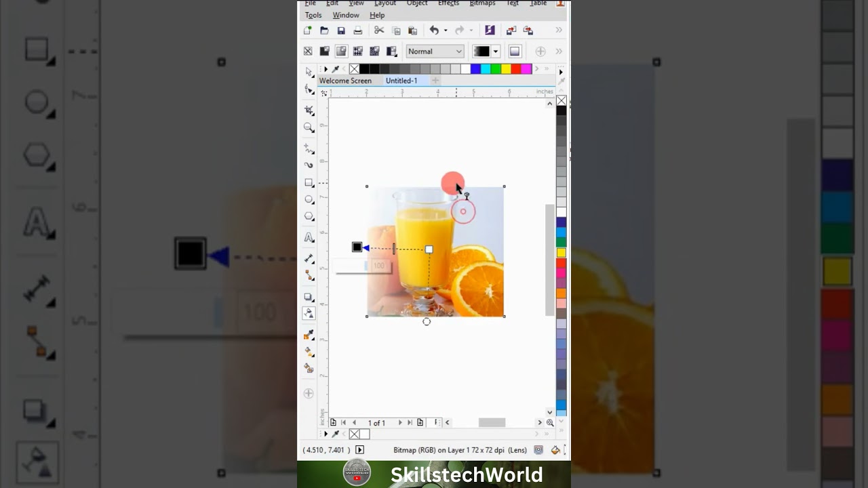The height and width of the screenshot is (488, 868).
Task: Toggle Uniform Transparency button
Action: (x=324, y=52)
